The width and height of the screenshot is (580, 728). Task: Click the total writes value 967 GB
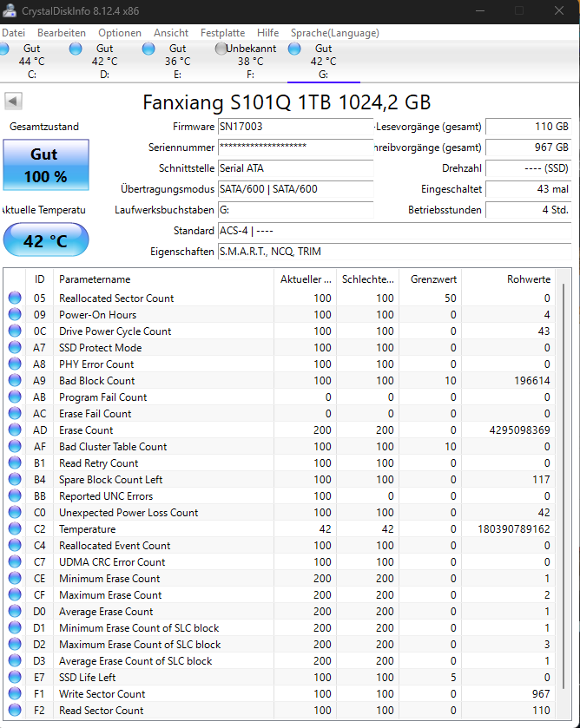pos(529,148)
